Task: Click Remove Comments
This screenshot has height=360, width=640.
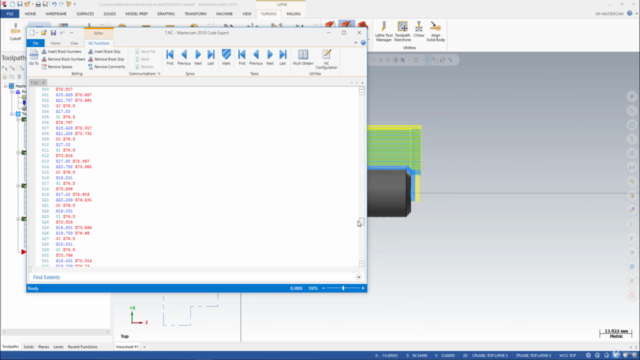Action: (107, 67)
